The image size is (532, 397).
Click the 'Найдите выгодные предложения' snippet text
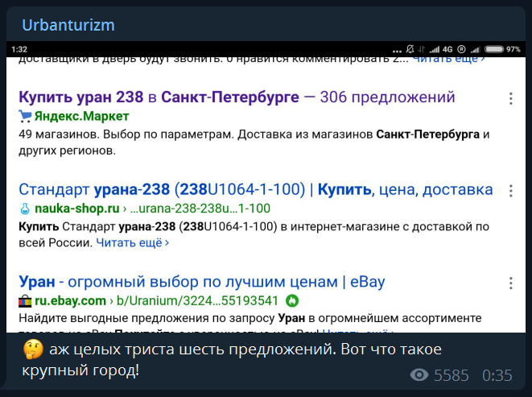pyautogui.click(x=250, y=318)
